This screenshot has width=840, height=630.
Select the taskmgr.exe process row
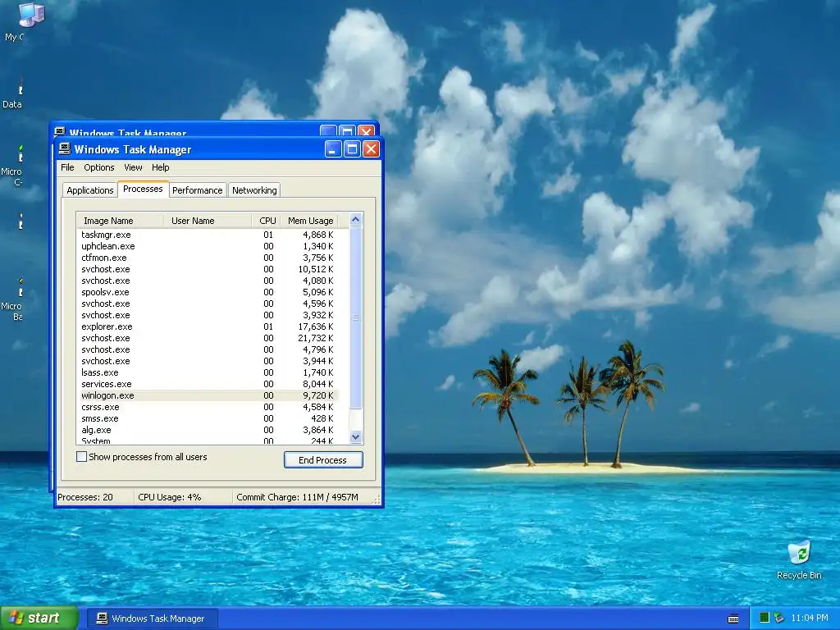pyautogui.click(x=208, y=235)
